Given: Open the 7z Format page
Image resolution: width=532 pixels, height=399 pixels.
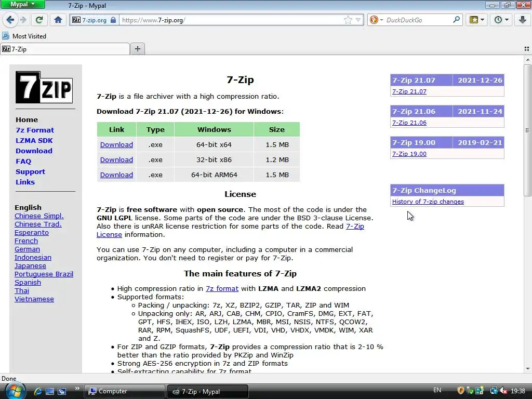Looking at the screenshot, I should (x=35, y=130).
